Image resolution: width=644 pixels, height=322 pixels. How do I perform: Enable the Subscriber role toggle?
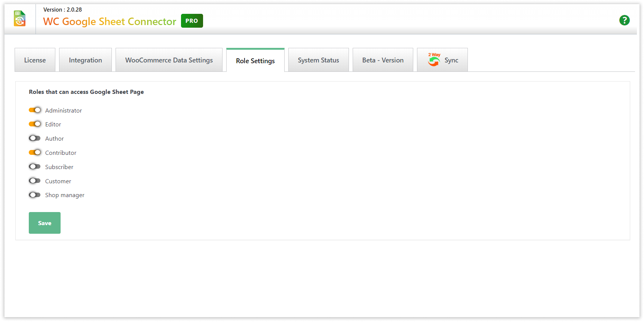[x=35, y=166]
